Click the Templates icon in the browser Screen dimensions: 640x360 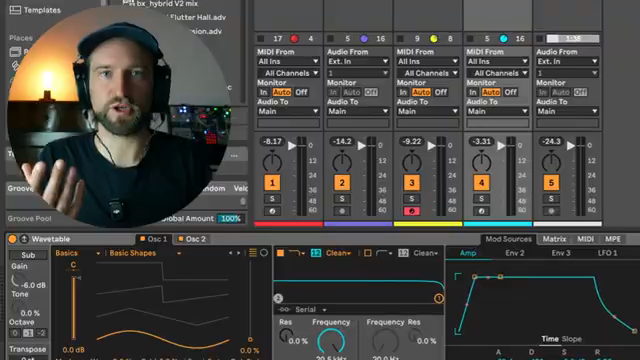click(15, 10)
